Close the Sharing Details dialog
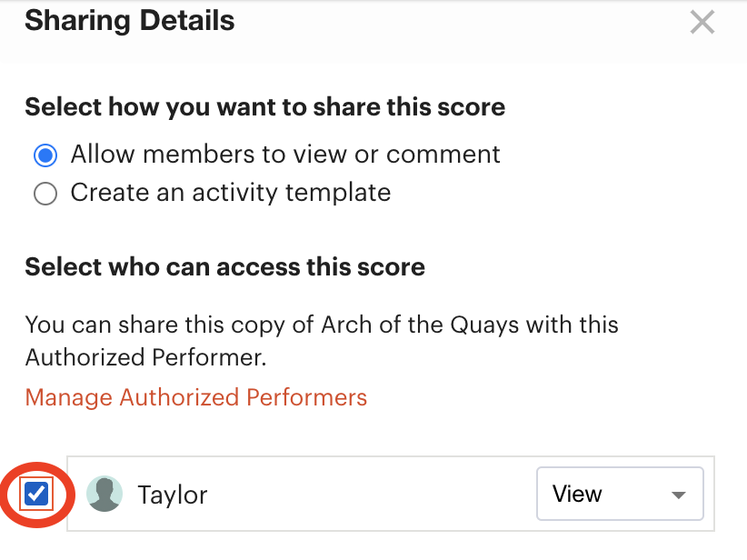Image resolution: width=747 pixels, height=560 pixels. (702, 23)
